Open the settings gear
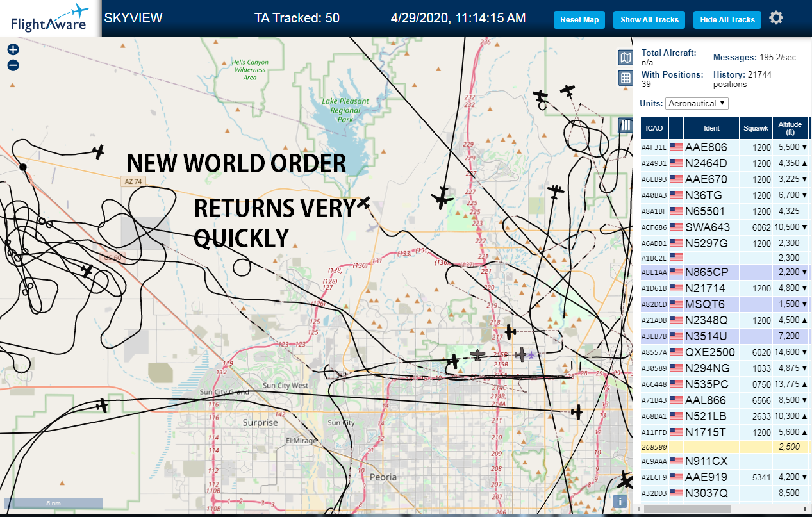The width and height of the screenshot is (812, 517). click(x=776, y=18)
